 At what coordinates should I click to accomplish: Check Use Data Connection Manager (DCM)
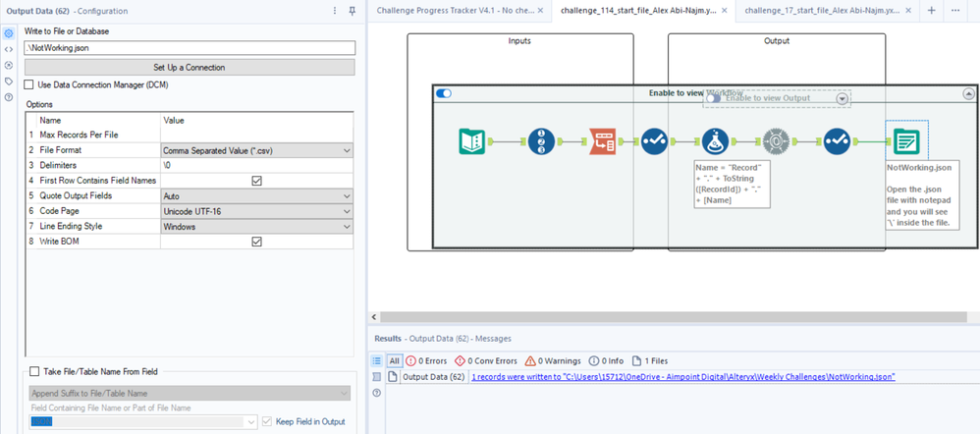pyautogui.click(x=28, y=84)
